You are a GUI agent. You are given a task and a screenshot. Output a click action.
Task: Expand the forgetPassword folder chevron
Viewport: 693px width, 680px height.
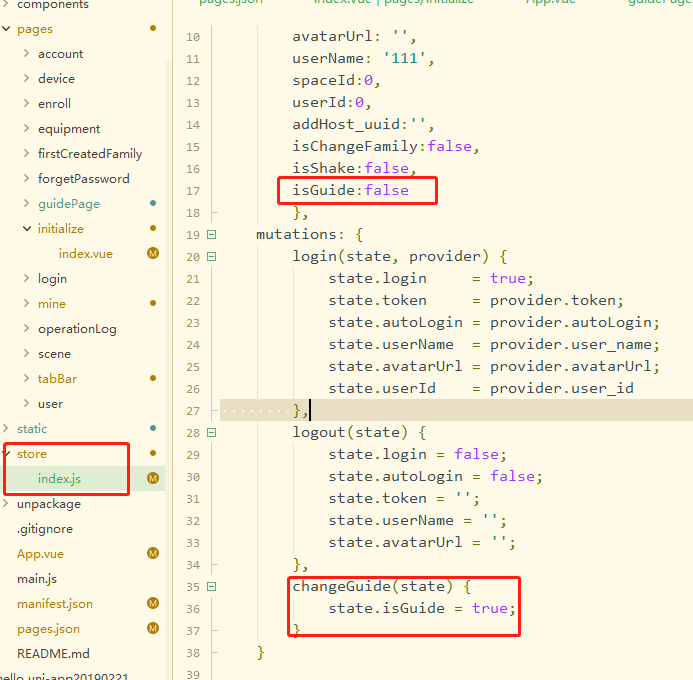pos(27,178)
